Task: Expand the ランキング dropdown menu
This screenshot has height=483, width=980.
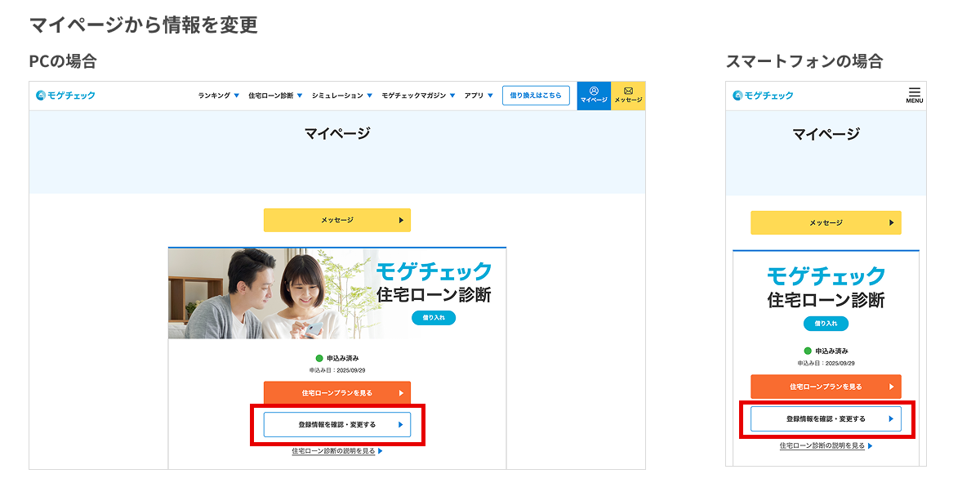Action: pyautogui.click(x=218, y=96)
